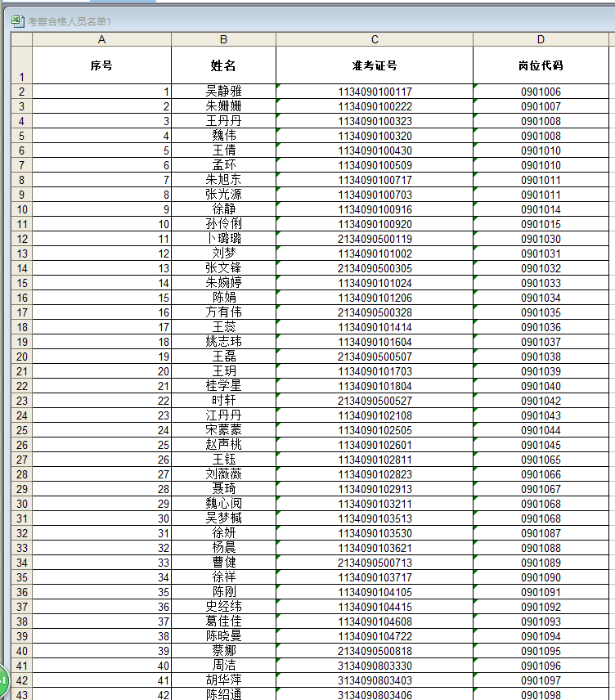Click the cell containing 1134090102811

[375, 460]
